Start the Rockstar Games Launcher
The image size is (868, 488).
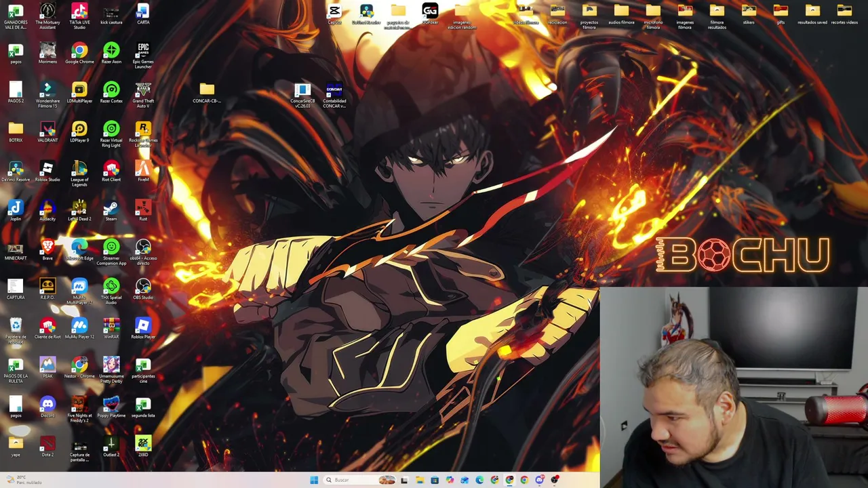[143, 134]
